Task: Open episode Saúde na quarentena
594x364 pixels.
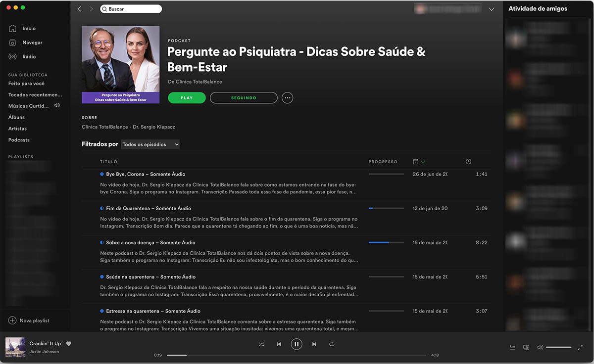Action: pyautogui.click(x=150, y=276)
